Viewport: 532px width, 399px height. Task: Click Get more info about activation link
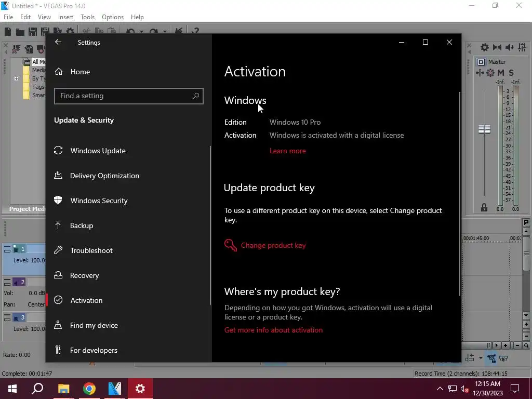click(x=273, y=330)
